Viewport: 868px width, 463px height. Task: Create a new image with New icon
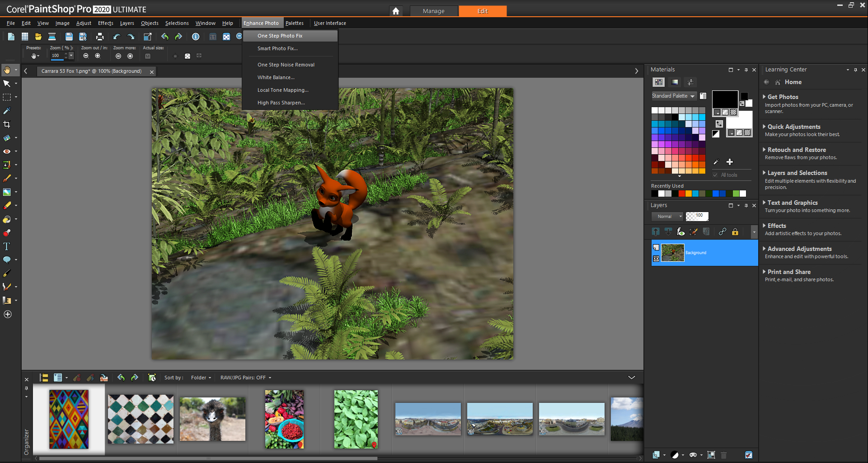coord(11,37)
